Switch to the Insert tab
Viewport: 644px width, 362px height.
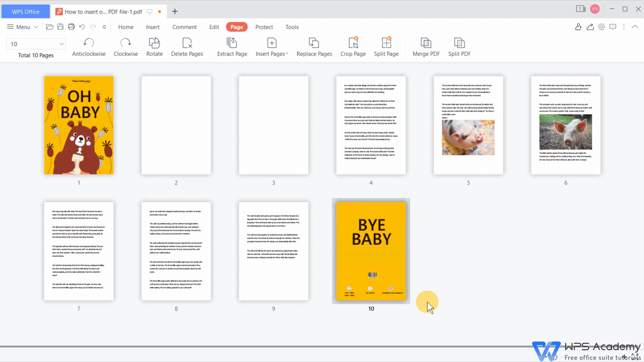153,27
